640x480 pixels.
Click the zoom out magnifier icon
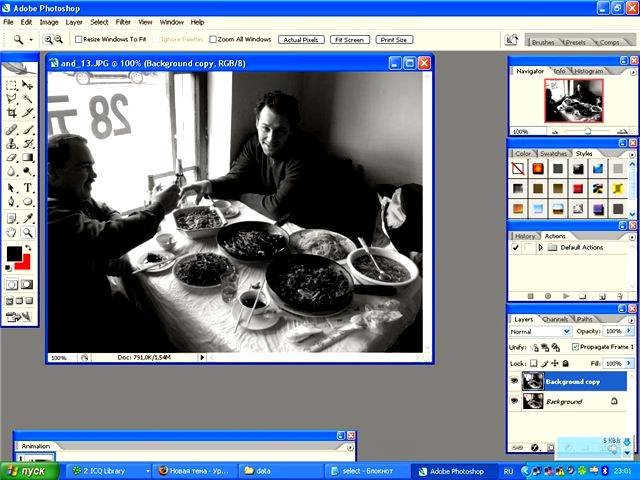[x=58, y=39]
